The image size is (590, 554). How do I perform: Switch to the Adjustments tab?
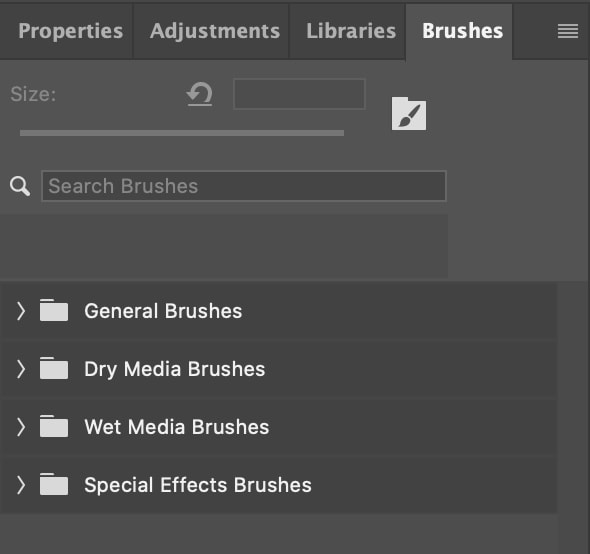point(215,31)
